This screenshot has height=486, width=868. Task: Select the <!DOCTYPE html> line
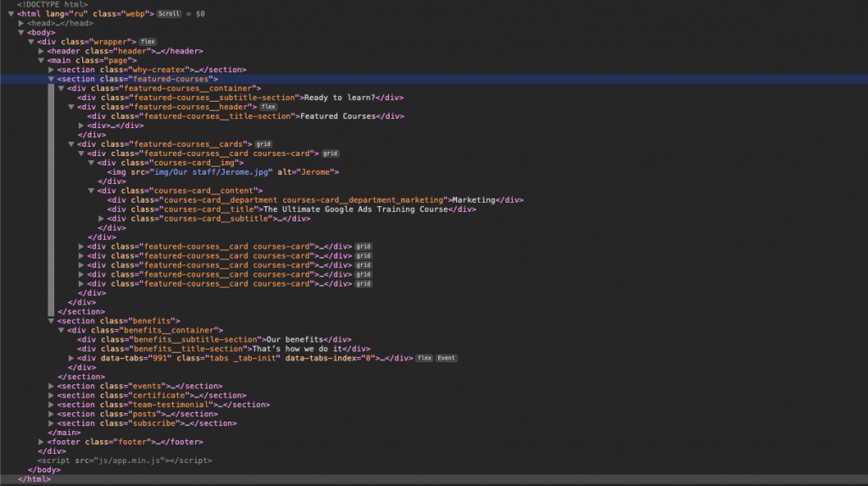[52, 4]
